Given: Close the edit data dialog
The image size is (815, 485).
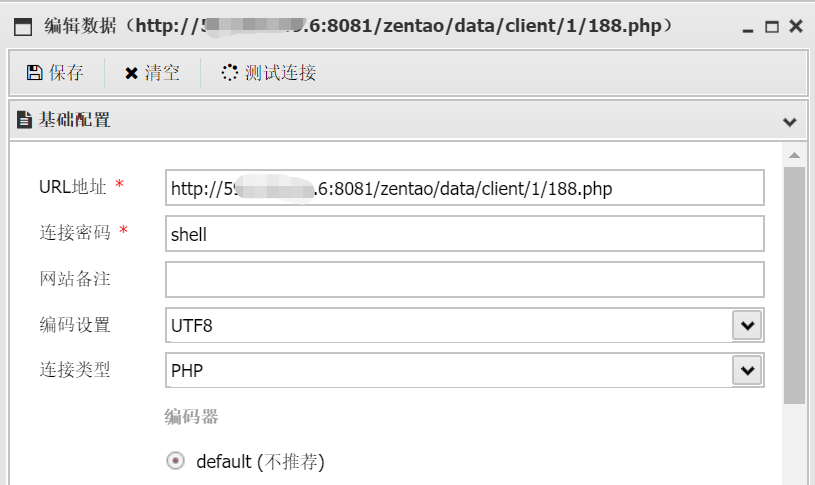Looking at the screenshot, I should [796, 26].
